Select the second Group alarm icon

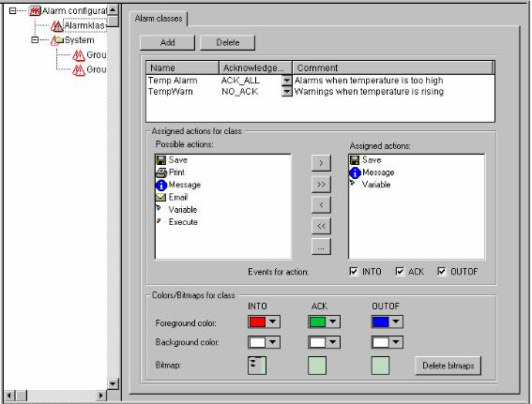(79, 69)
